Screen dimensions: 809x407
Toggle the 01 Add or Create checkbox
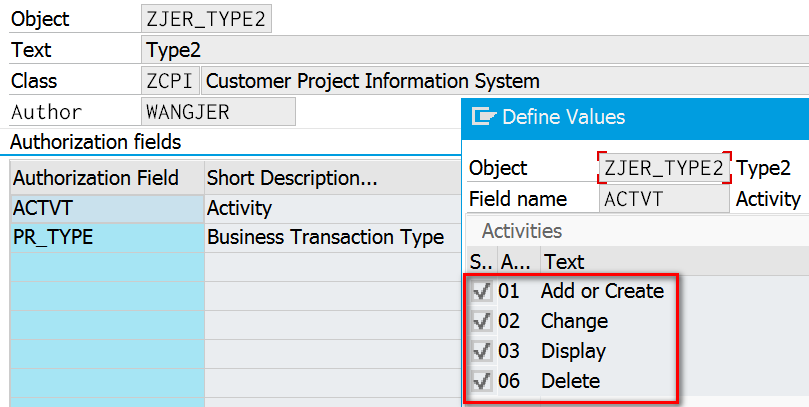coord(482,291)
